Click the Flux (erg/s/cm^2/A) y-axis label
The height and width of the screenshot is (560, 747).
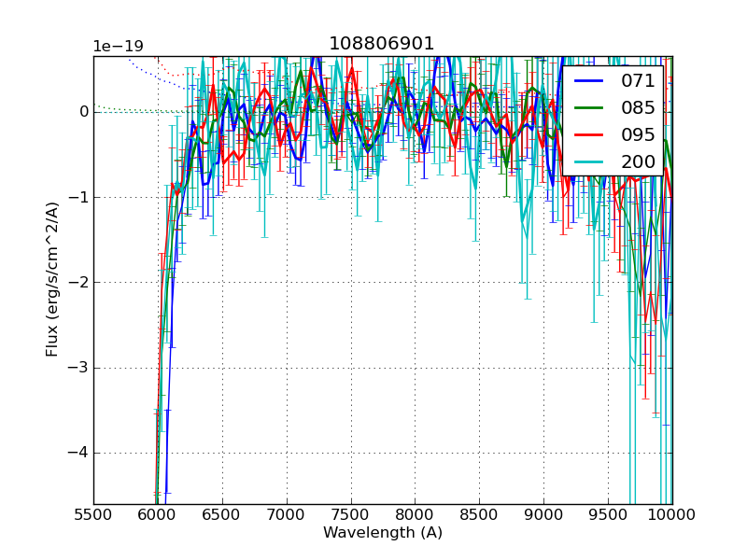coord(53,280)
